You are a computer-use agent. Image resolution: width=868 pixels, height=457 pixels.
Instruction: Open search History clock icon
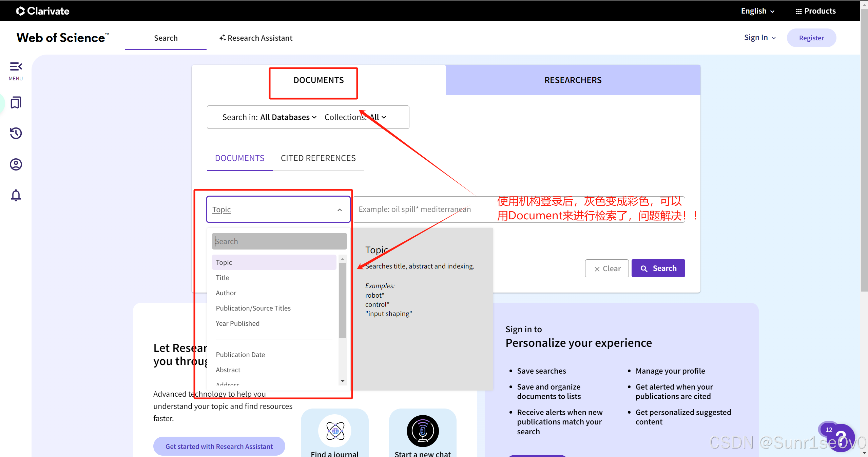pyautogui.click(x=16, y=133)
